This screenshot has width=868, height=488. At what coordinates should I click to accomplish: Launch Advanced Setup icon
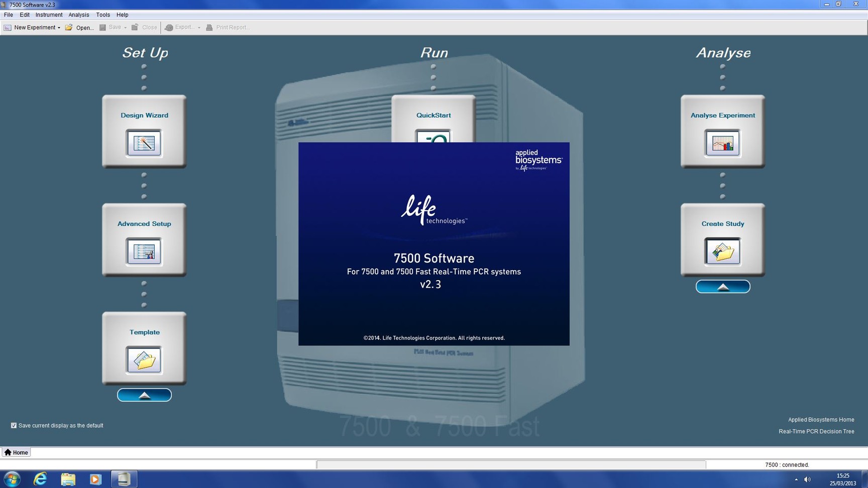(144, 252)
